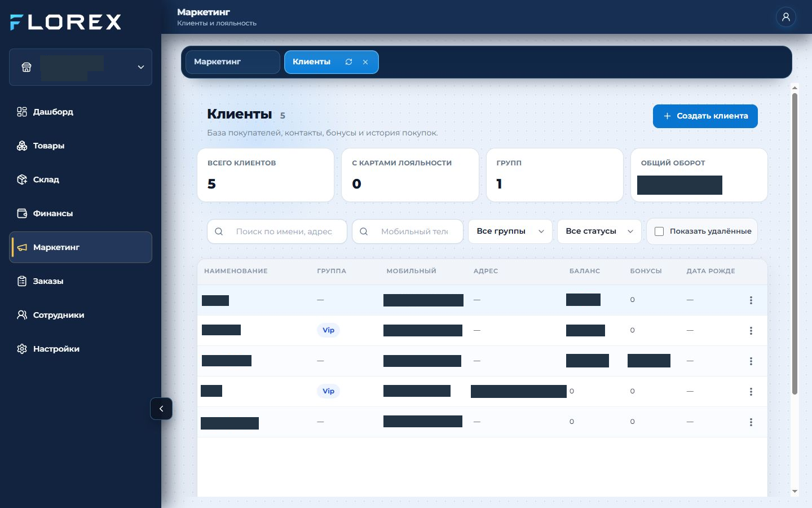Click the FLOREX logo
Image resolution: width=812 pixels, height=508 pixels.
65,22
